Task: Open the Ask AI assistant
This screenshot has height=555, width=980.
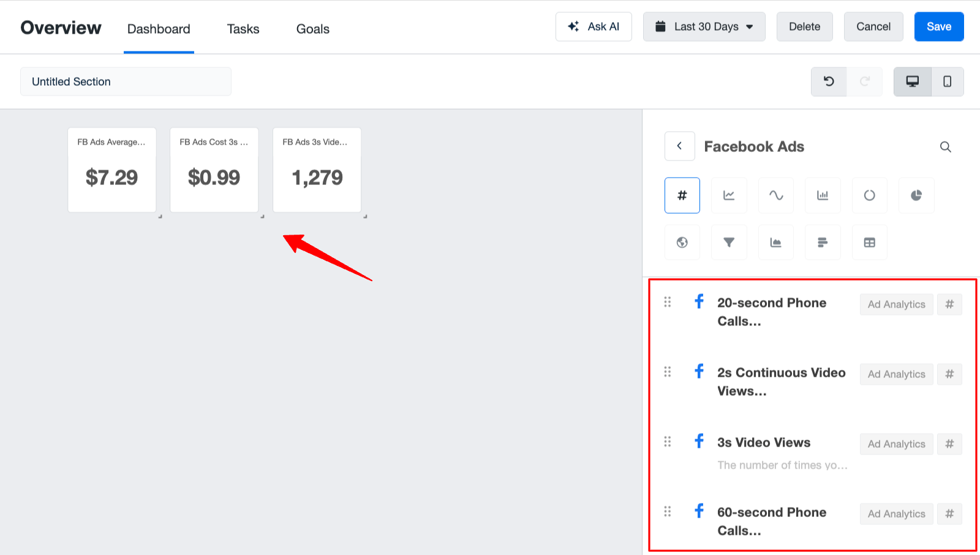Action: [x=593, y=26]
